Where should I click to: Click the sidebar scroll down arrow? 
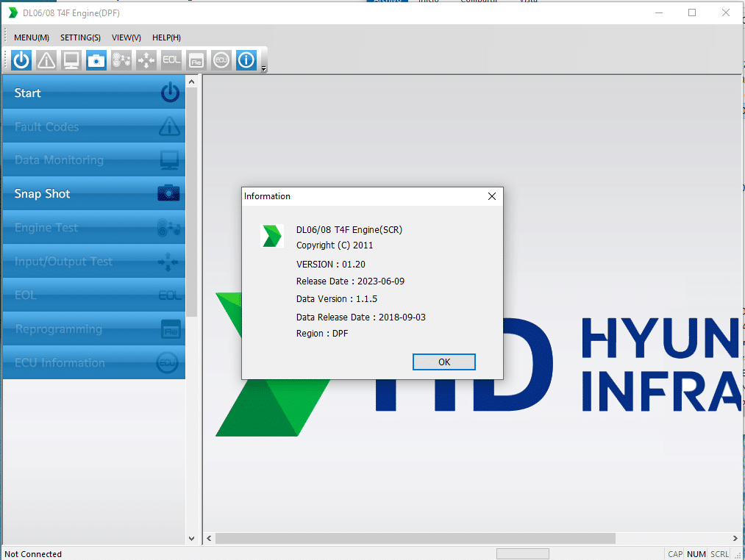(192, 538)
